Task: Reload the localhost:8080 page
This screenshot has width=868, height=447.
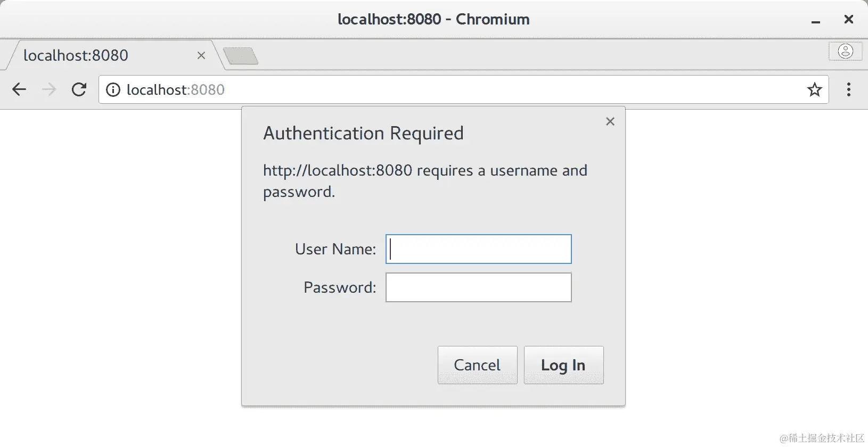Action: pos(79,89)
